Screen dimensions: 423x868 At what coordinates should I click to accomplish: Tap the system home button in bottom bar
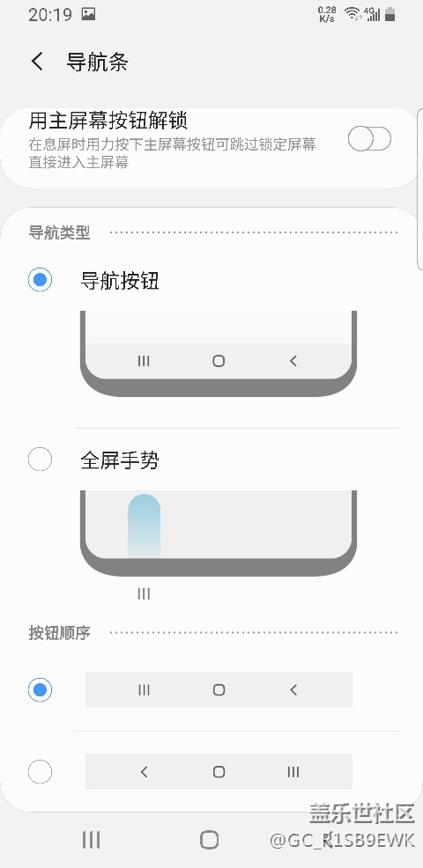point(209,840)
